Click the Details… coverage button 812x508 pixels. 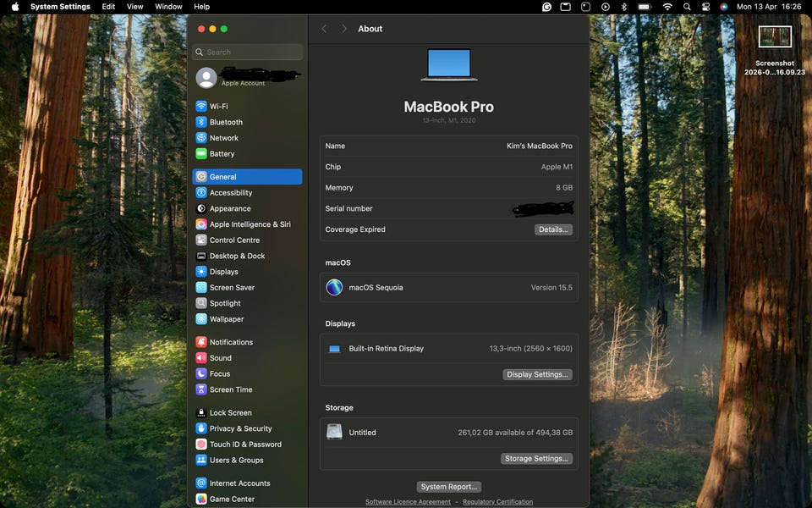point(553,229)
